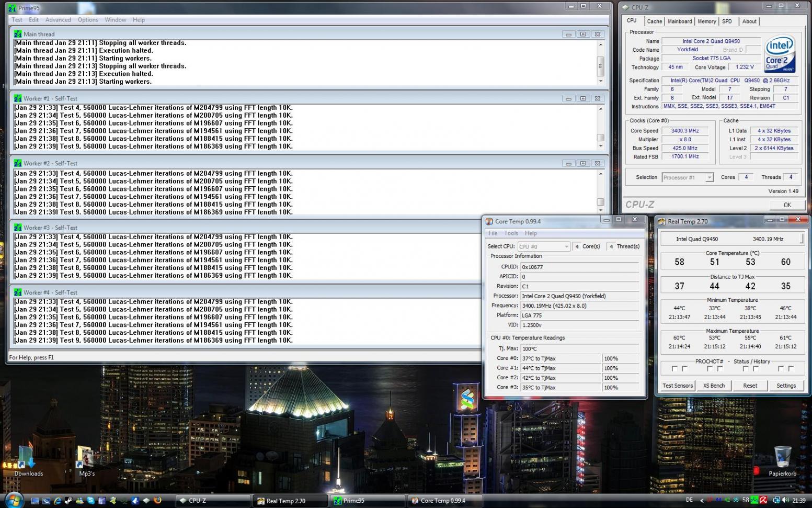Toggle second PROCHOT# checkbox for core 1

(720, 369)
